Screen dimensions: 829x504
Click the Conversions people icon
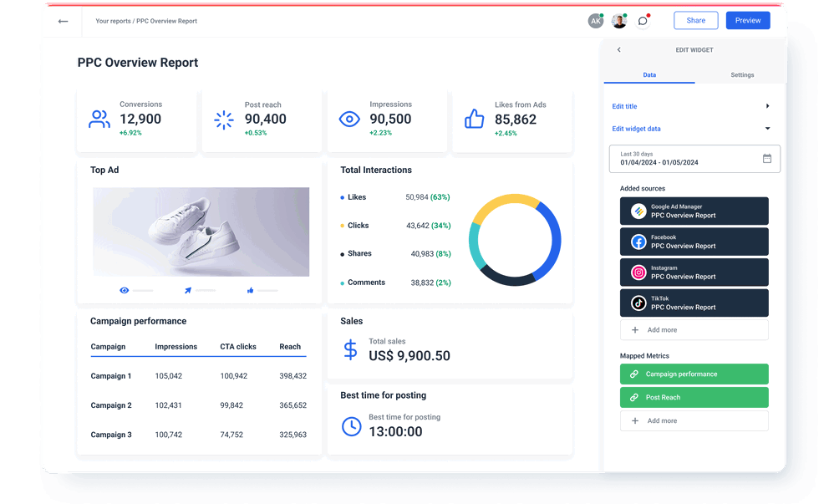99,119
